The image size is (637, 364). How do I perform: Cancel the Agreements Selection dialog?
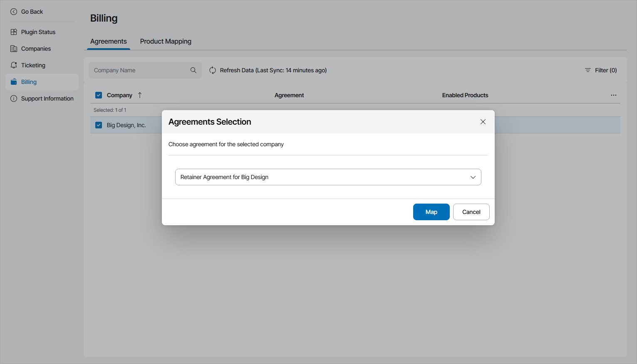tap(471, 212)
